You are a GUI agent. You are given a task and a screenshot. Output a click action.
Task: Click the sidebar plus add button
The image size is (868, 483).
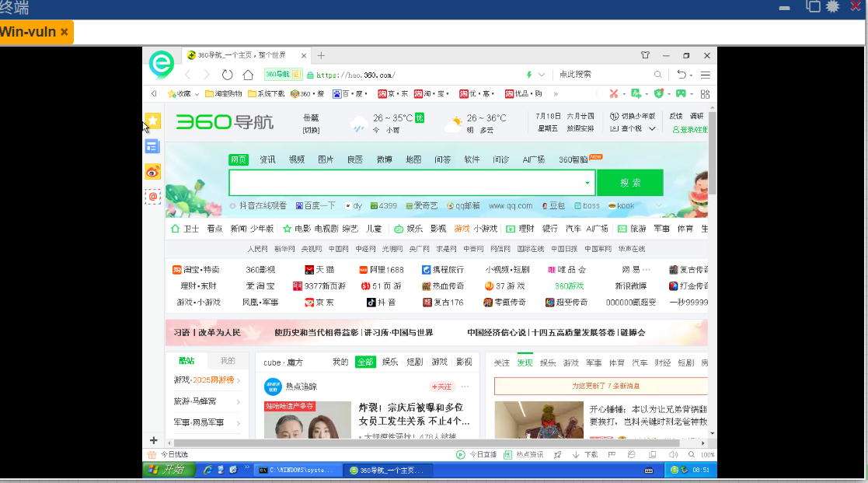[153, 440]
